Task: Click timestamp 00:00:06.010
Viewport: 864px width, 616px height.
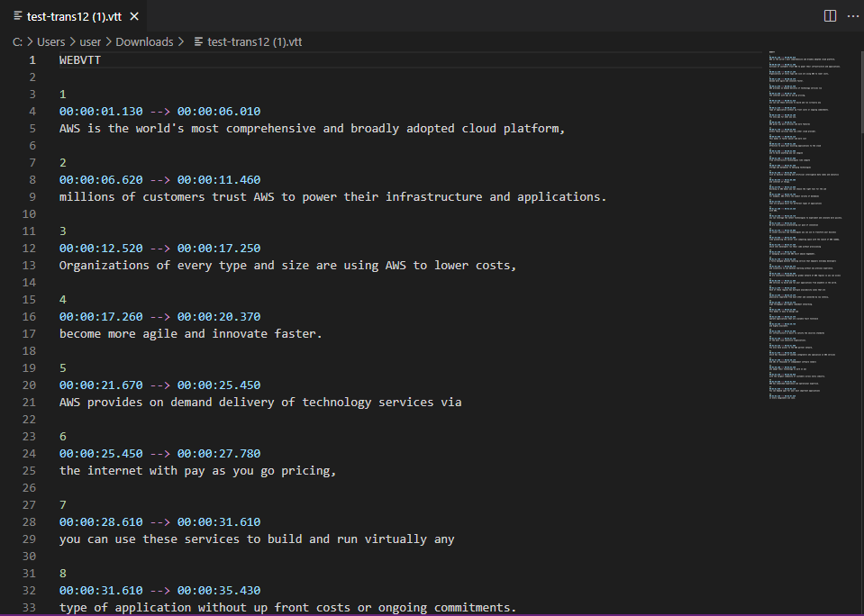Action: (x=219, y=112)
